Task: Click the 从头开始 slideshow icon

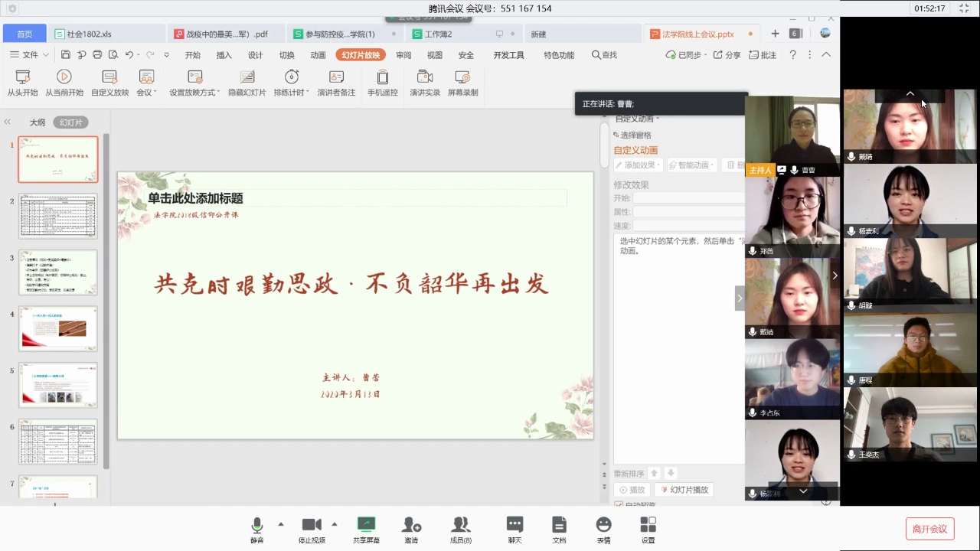Action: tap(22, 77)
